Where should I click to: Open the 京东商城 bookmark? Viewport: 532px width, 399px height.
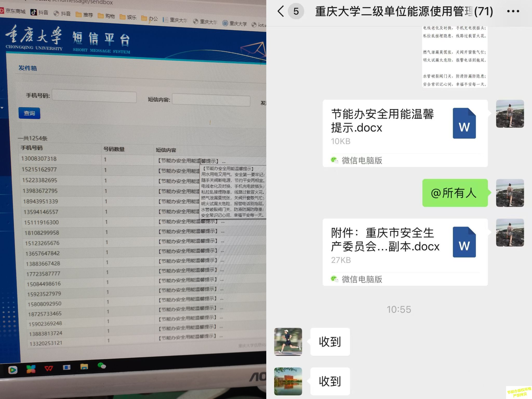click(13, 11)
